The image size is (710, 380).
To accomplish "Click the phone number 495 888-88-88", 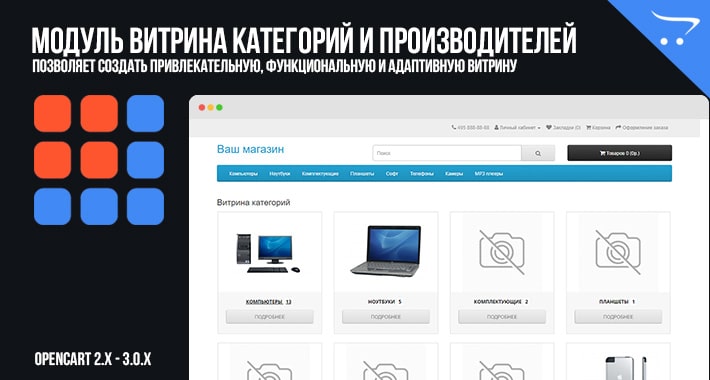I will pos(470,128).
